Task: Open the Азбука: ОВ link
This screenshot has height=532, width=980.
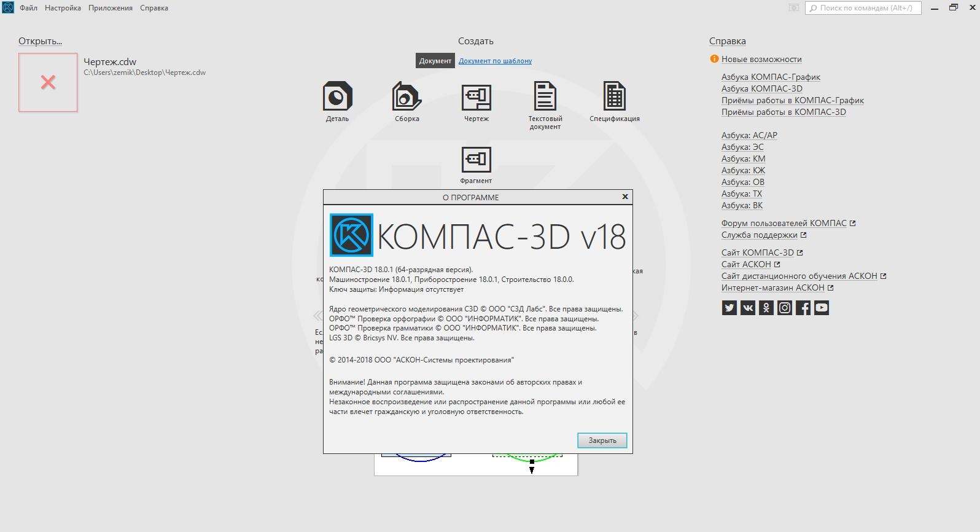Action: 743,182
